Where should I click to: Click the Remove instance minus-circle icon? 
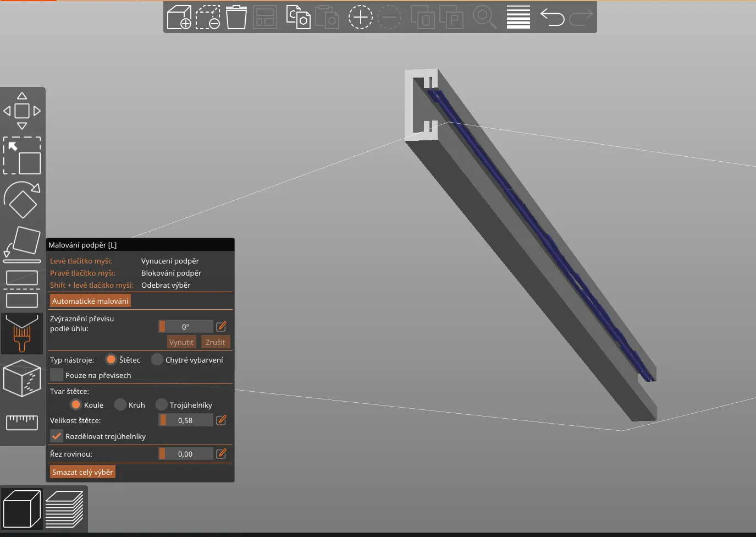(389, 17)
